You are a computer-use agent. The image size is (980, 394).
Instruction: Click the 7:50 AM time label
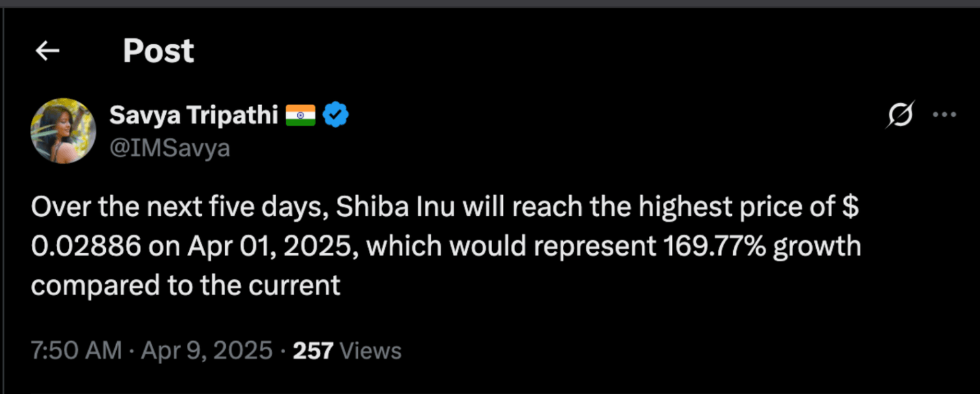[77, 350]
